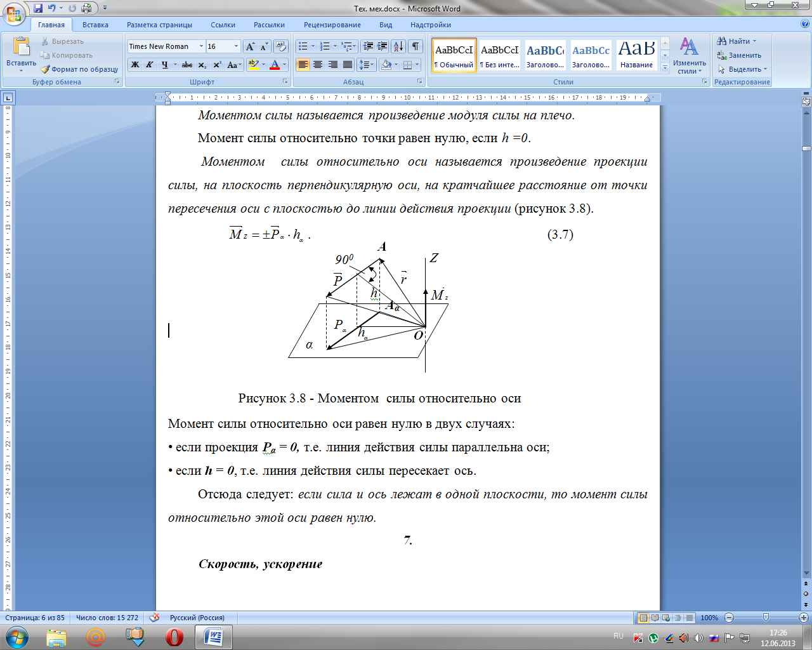The width and height of the screenshot is (812, 650).
Task: Click the Format Painter (Формат по образцу) button
Action: pyautogui.click(x=80, y=69)
